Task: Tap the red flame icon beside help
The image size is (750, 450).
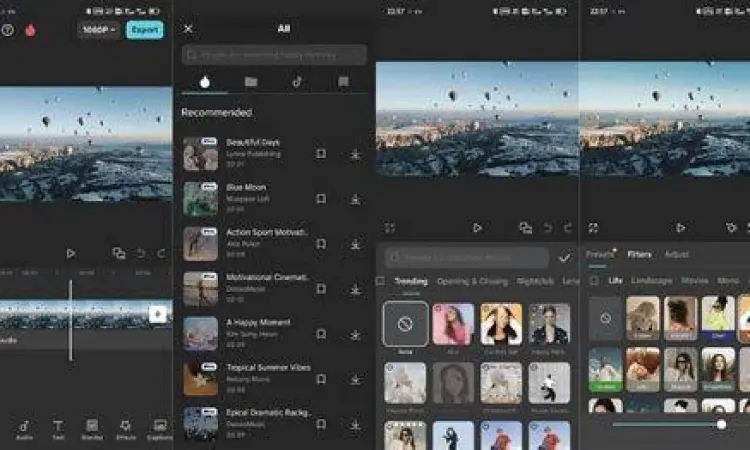Action: click(31, 30)
